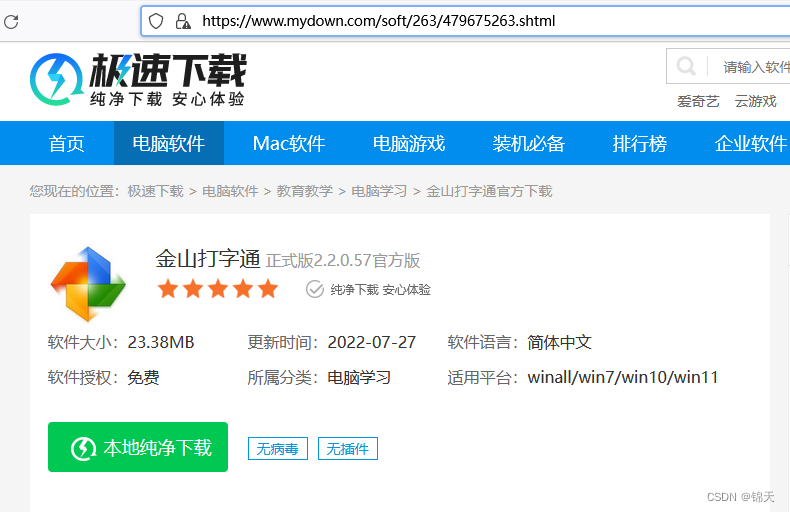The width and height of the screenshot is (790, 512).
Task: Click the magnifier search icon
Action: coord(686,66)
